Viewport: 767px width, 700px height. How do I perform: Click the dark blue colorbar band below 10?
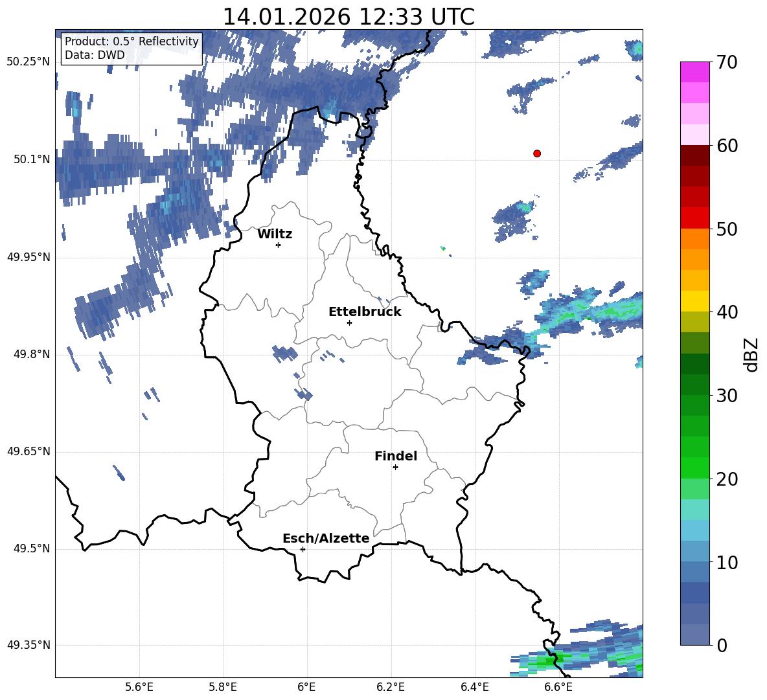point(694,593)
